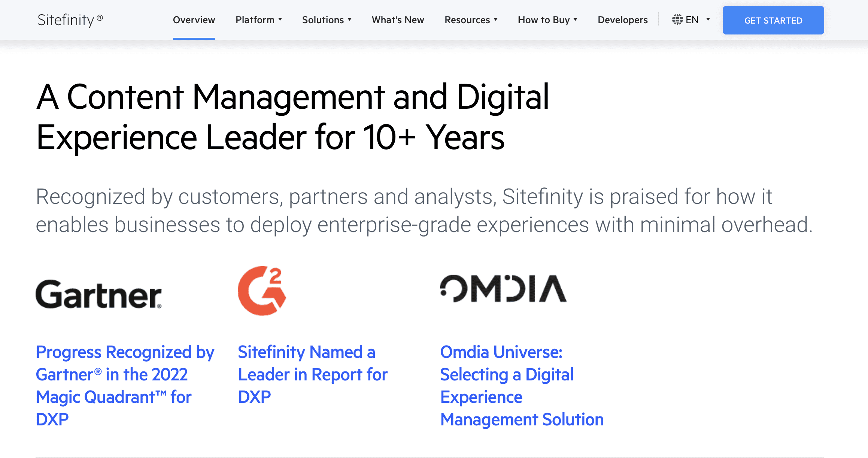
Task: Click the Sitefinity logo
Action: (70, 20)
